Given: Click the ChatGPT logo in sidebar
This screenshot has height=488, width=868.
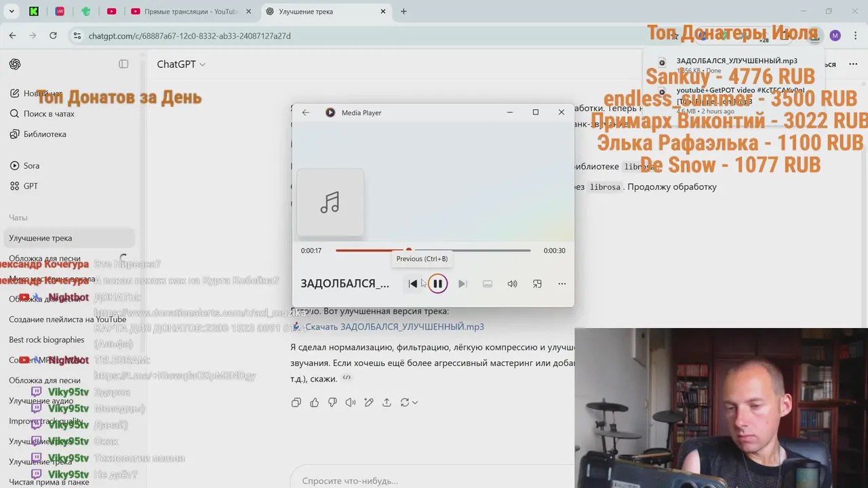Looking at the screenshot, I should click(x=15, y=64).
